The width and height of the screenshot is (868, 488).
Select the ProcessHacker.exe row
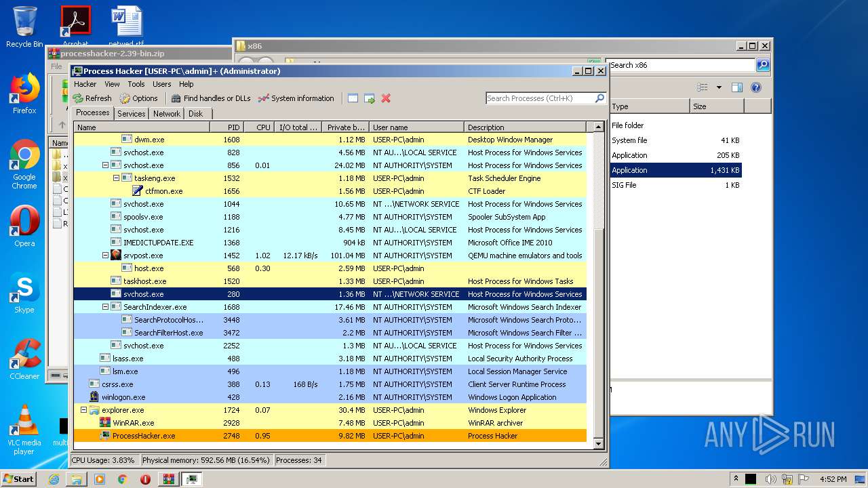point(330,436)
